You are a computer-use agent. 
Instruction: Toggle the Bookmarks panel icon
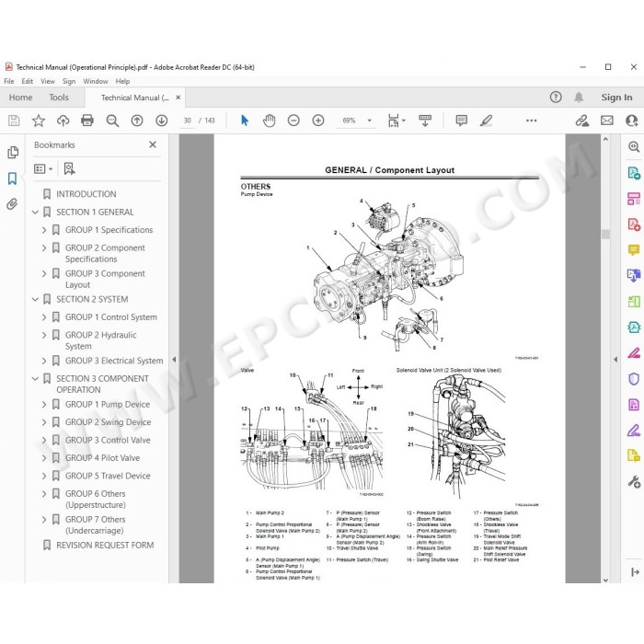[x=12, y=178]
